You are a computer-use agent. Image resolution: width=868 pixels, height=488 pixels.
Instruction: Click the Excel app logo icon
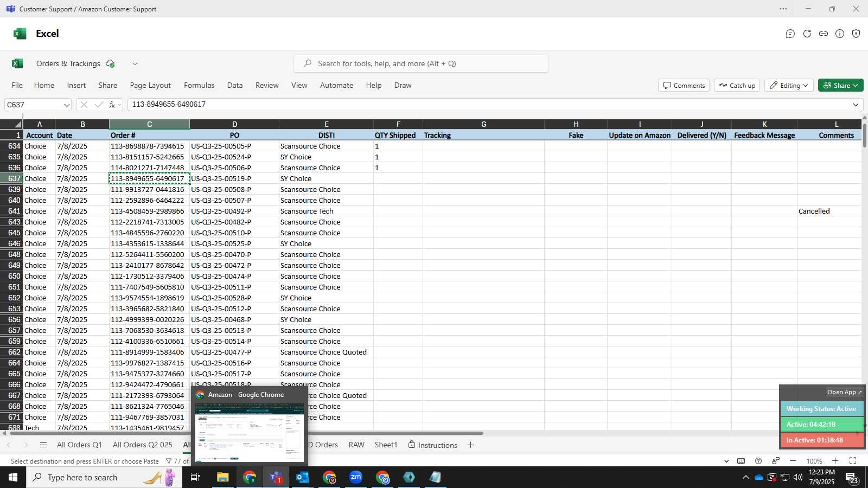(20, 34)
